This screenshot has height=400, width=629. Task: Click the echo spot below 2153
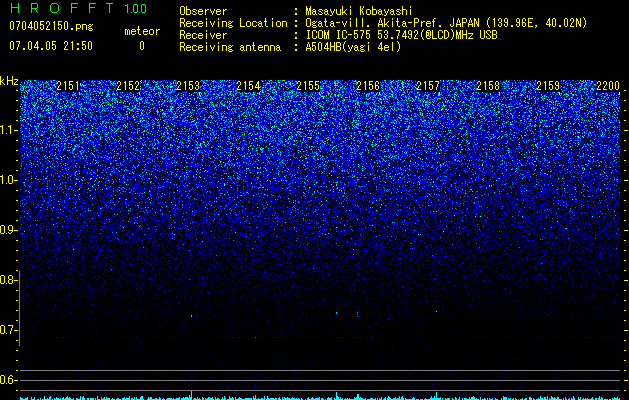tap(191, 316)
